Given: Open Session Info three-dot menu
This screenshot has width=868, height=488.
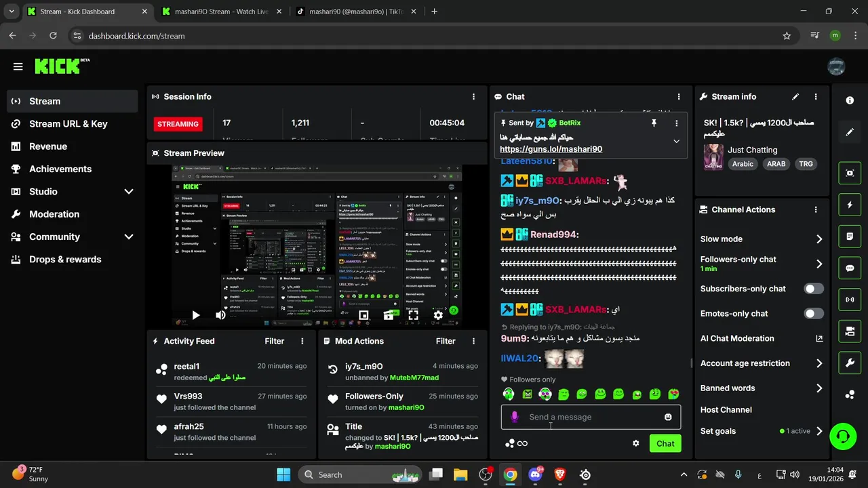Looking at the screenshot, I should (x=473, y=97).
